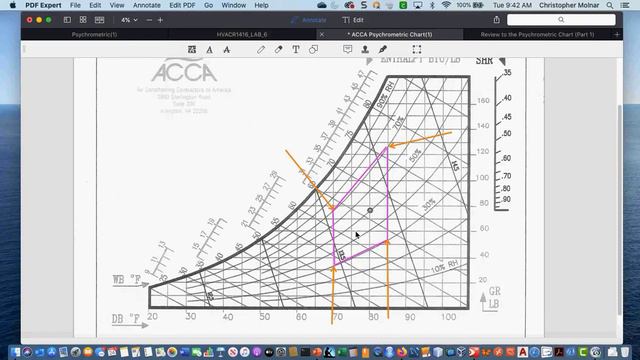The image size is (640, 360).
Task: Select the Note comment tool
Action: (x=347, y=50)
